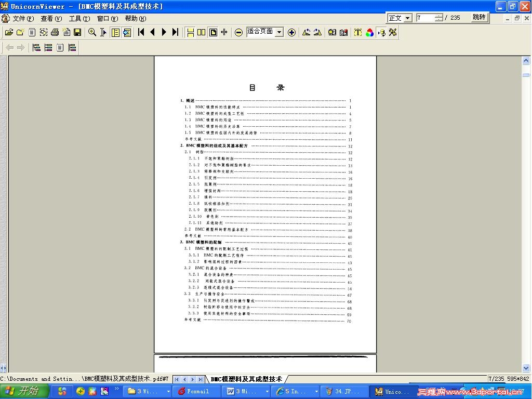Zoom in with the plus circle
The height and width of the screenshot is (399, 532).
291,33
